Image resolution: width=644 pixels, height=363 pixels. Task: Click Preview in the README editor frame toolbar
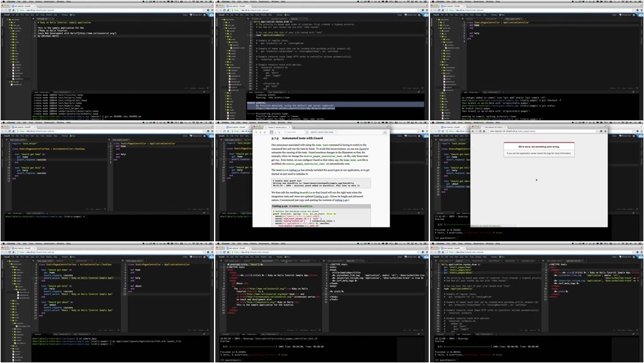(64, 14)
